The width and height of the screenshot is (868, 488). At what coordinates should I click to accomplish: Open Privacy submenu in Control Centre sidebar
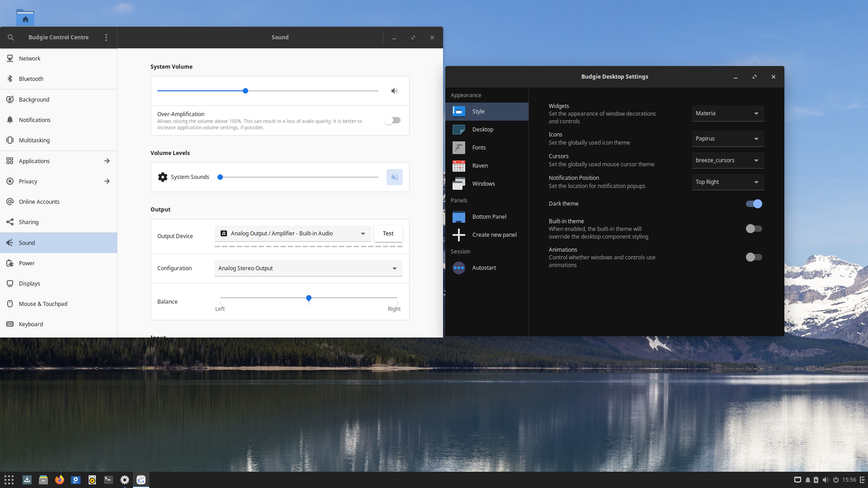coord(59,182)
